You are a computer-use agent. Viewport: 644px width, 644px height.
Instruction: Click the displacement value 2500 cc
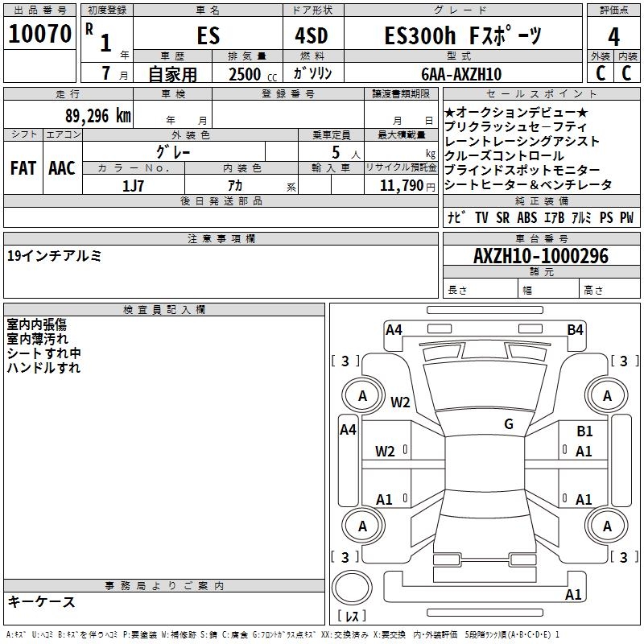253,74
